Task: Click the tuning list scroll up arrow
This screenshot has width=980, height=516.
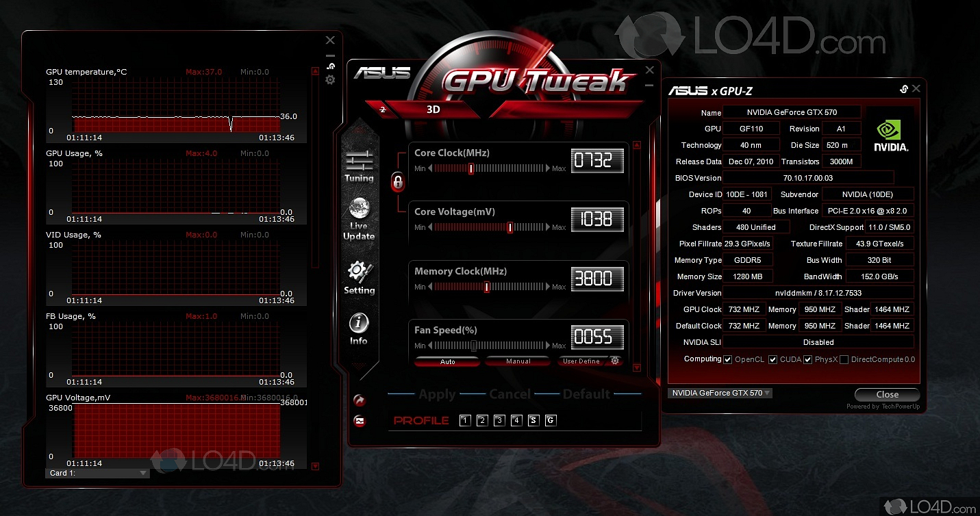Action: point(637,145)
